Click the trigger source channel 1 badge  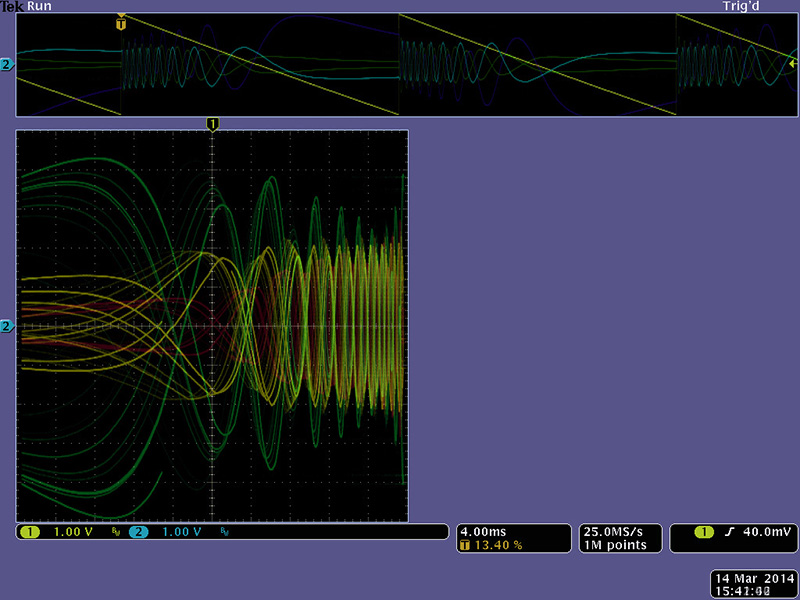coord(702,532)
